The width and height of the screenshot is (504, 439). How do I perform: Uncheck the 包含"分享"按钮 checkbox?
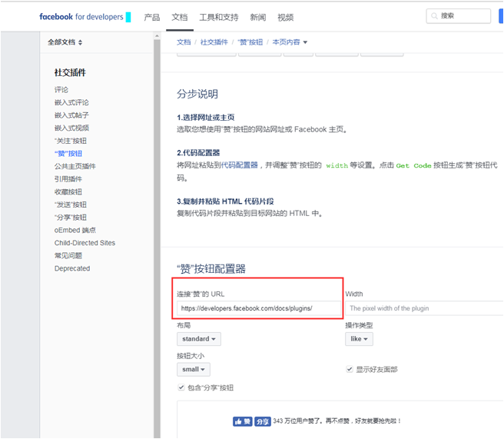click(181, 387)
